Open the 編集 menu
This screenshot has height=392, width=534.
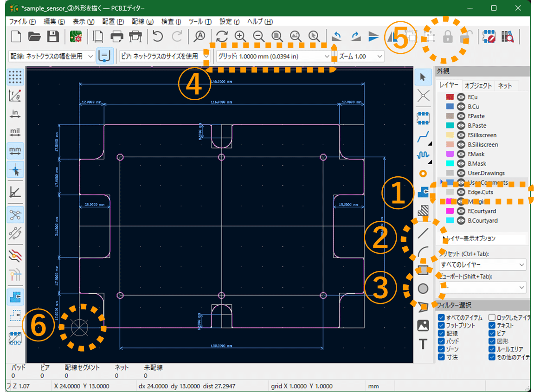click(54, 21)
